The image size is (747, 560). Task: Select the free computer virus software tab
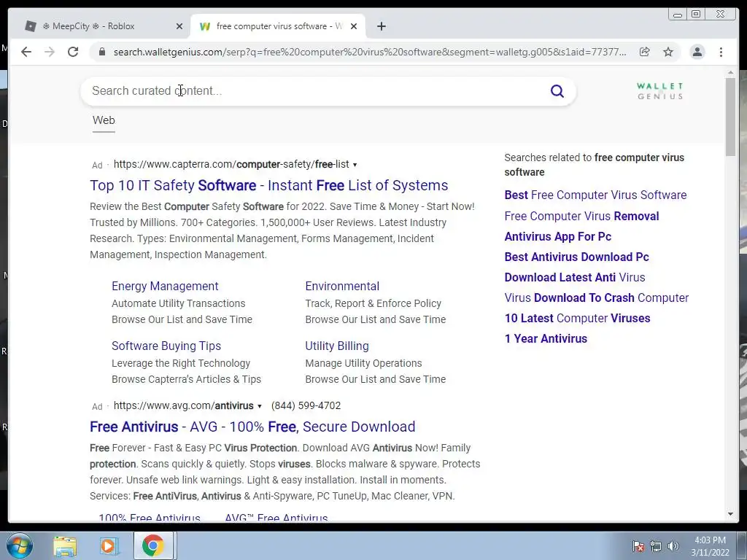278,26
